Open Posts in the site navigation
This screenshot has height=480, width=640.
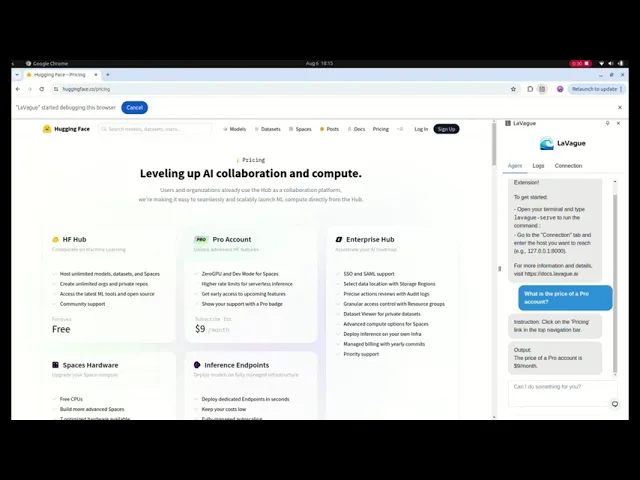point(329,129)
